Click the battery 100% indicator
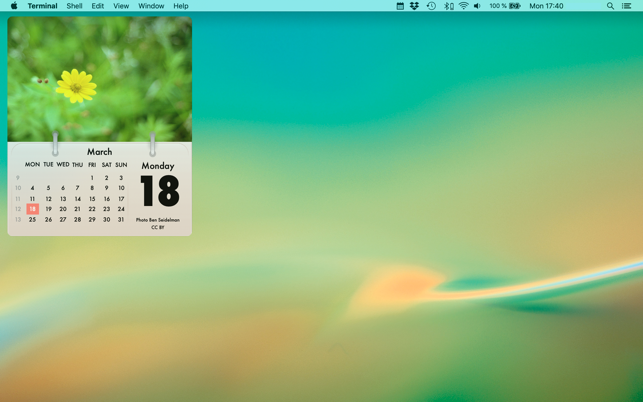 [505, 6]
